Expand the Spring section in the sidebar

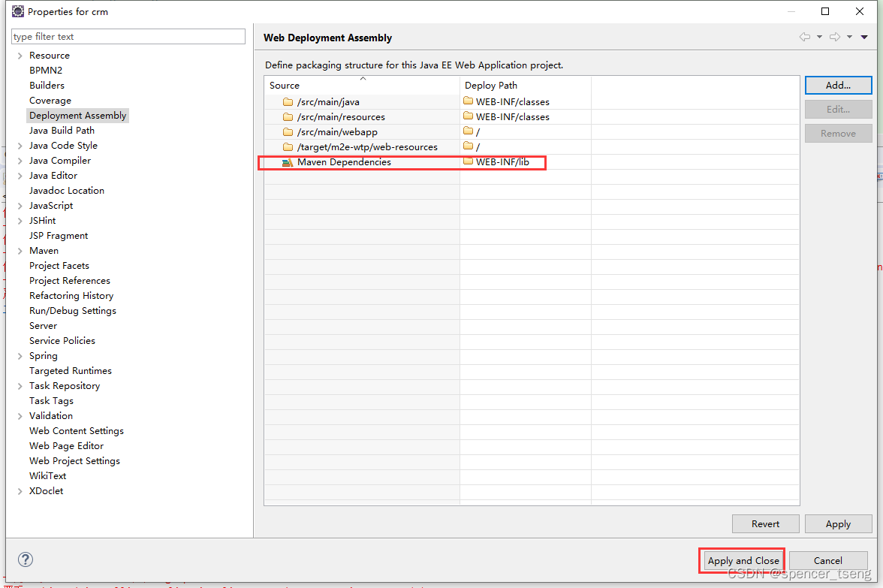[19, 355]
